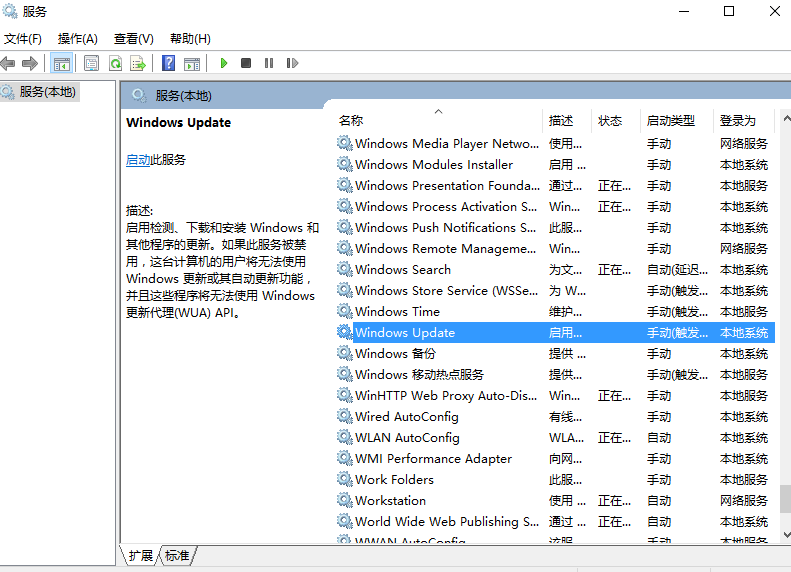Click the Refresh toolbar icon
This screenshot has width=791, height=572.
(x=116, y=63)
